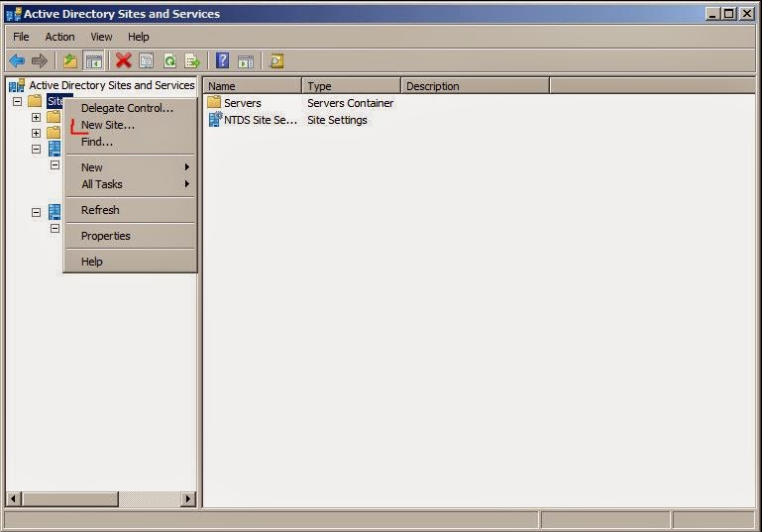
Task: Click the Forward arrow toolbar icon
Action: pos(40,61)
